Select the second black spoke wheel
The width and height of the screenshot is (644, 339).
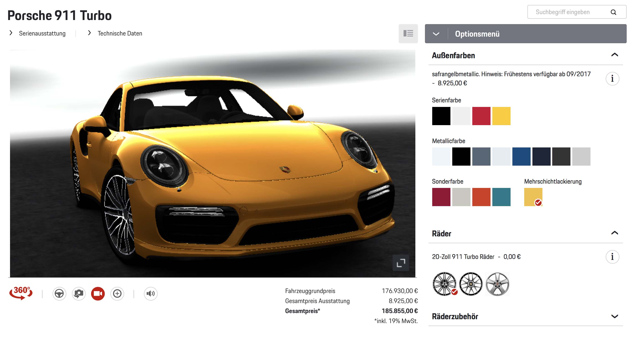coord(471,284)
